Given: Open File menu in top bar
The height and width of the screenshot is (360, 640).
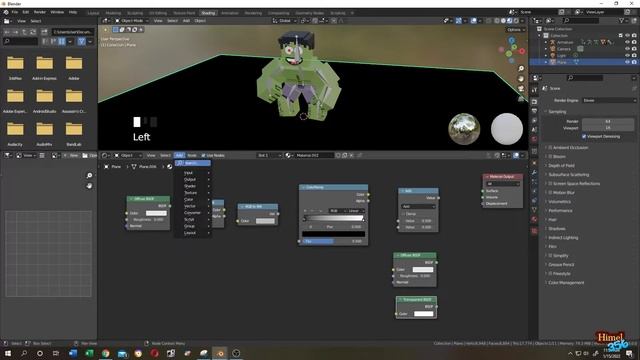Looking at the screenshot, I should (15, 12).
